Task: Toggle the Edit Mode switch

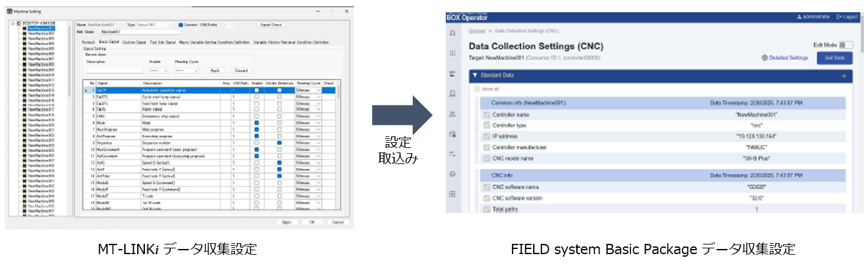Action: pos(846,45)
